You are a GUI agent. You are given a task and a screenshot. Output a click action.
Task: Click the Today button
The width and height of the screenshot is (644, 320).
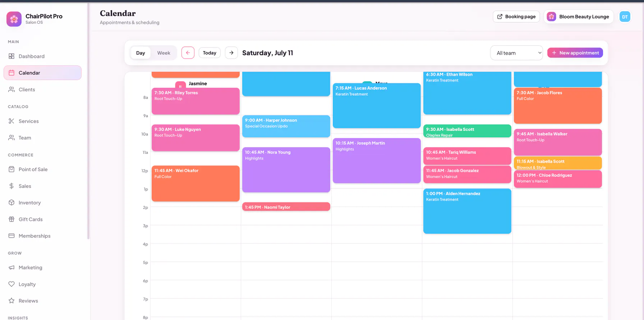(x=210, y=53)
